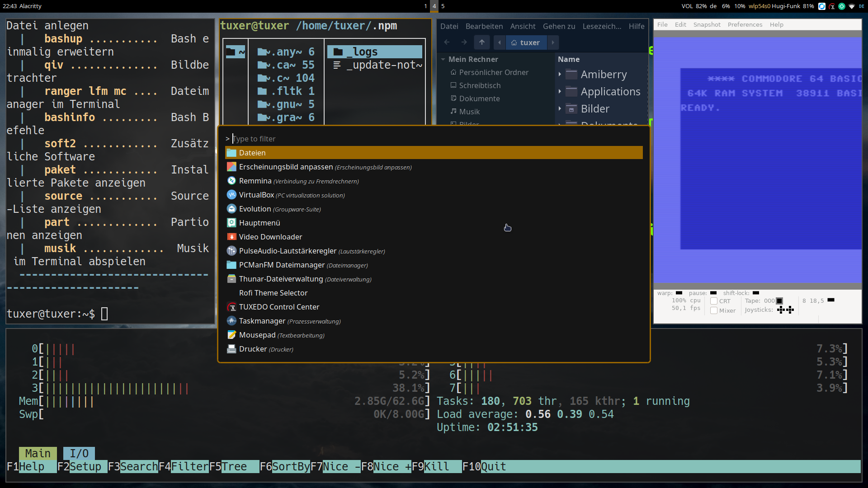
Task: Open VirtualBox entry in launcher
Action: pos(256,195)
